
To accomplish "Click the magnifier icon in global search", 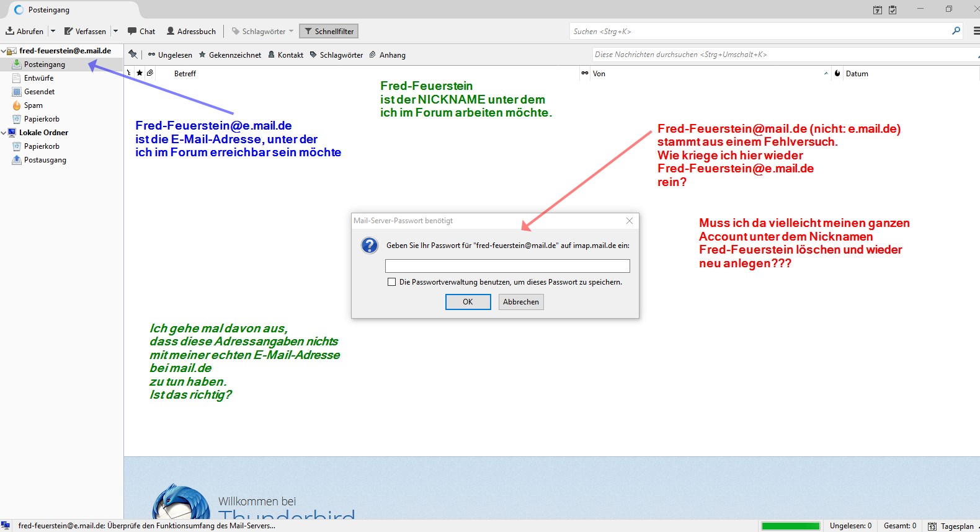I will (x=956, y=31).
